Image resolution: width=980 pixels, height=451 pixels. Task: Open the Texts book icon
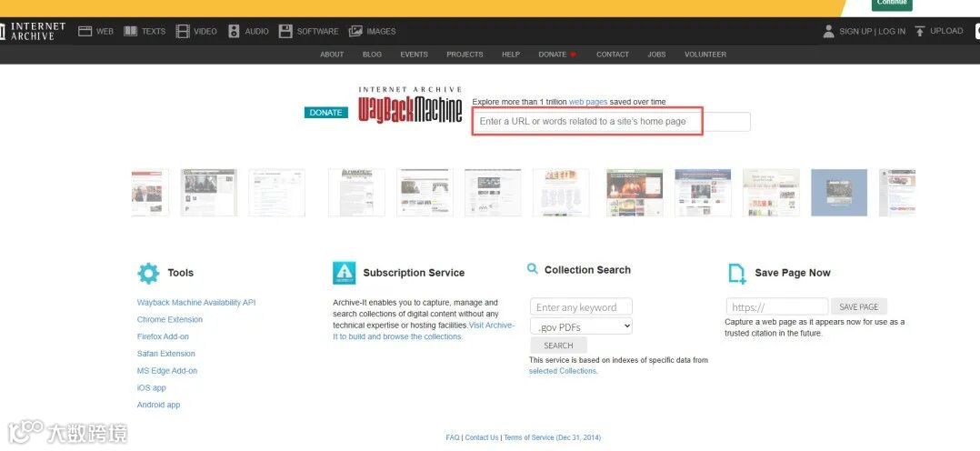click(131, 31)
